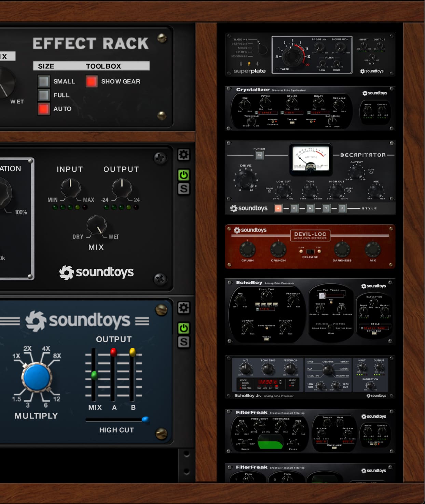Click the yellow B fader handle
Image resolution: width=425 pixels, height=504 pixels.
tap(133, 352)
